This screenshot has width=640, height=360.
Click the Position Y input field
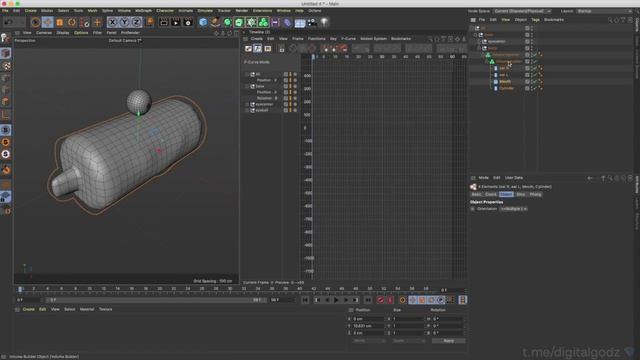click(368, 326)
